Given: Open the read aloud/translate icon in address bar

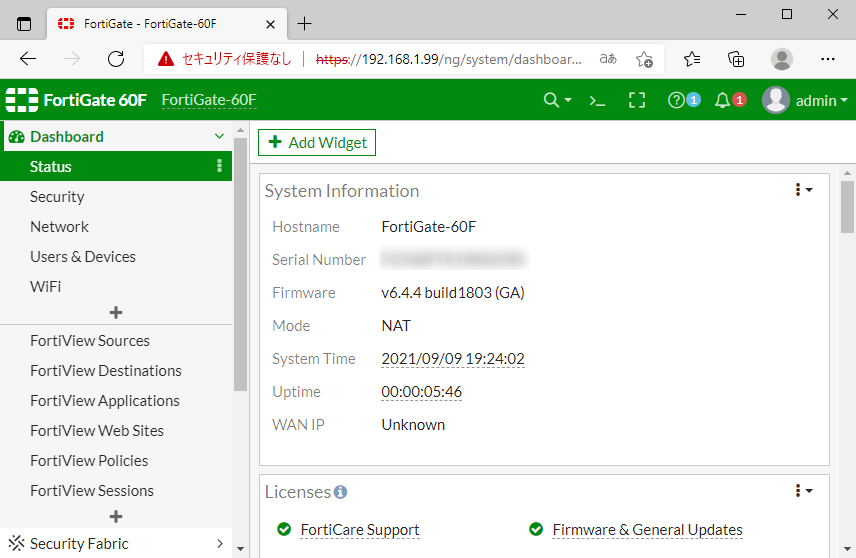Looking at the screenshot, I should point(608,58).
